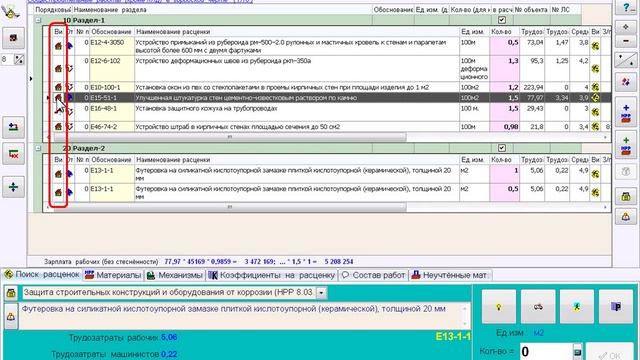
Task: Click the dark red square toolbar button
Action: (x=13, y=38)
